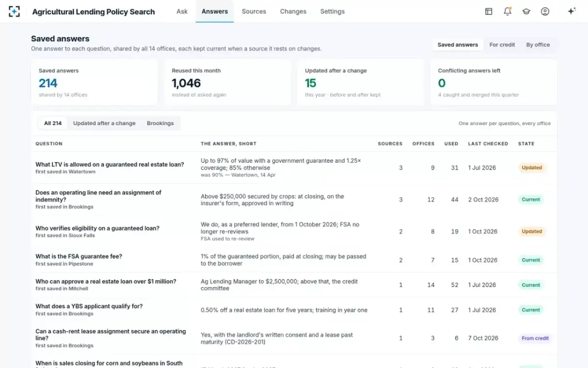Open the Settings tab
The width and height of the screenshot is (588, 368).
[332, 11]
